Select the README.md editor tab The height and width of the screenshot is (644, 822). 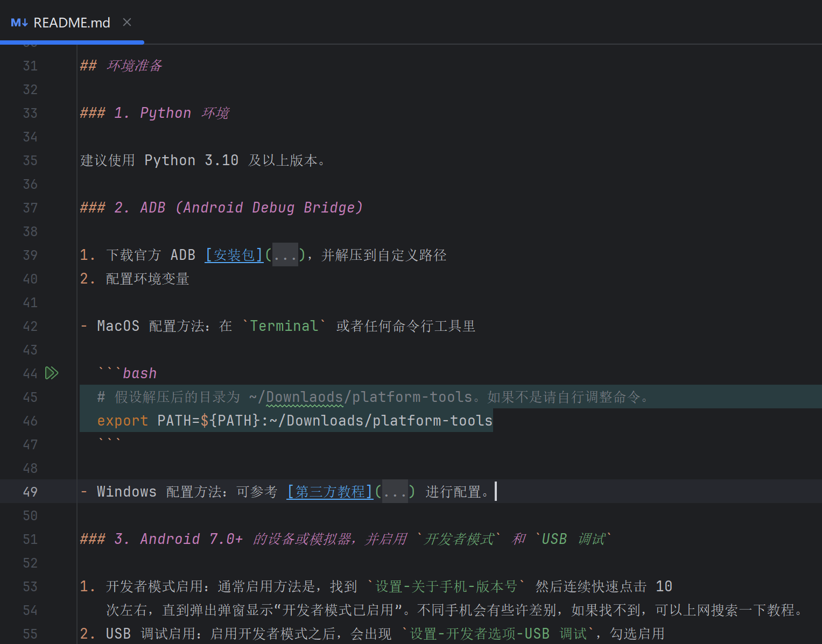72,23
